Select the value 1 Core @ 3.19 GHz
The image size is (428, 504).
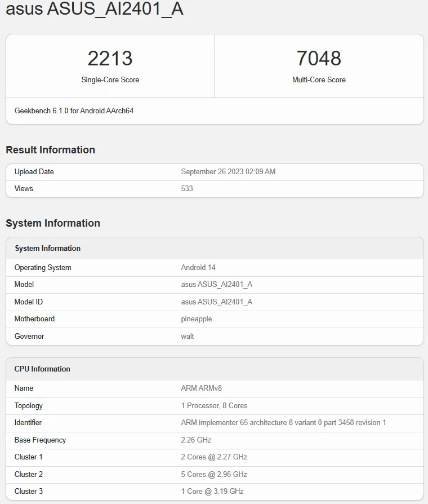point(212,492)
